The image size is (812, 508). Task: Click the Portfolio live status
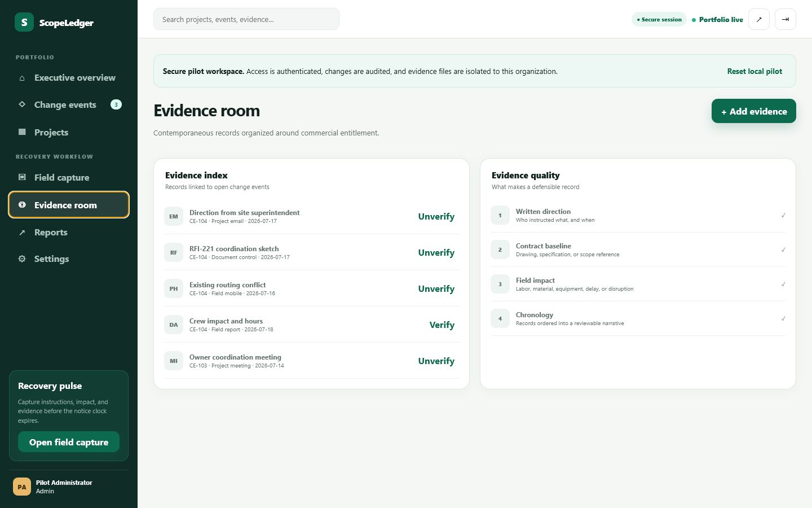pyautogui.click(x=717, y=19)
